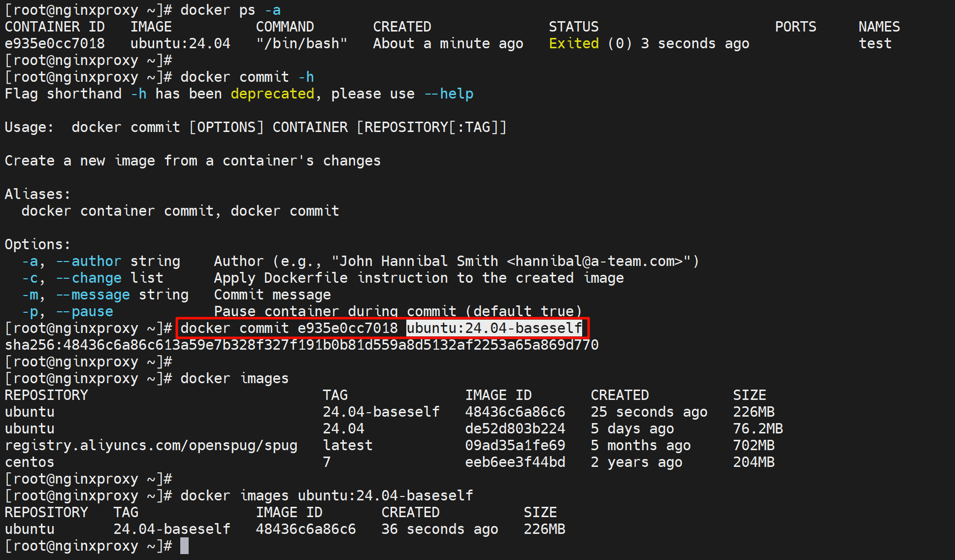Click the --pause option flag
The image size is (955, 560).
[84, 311]
